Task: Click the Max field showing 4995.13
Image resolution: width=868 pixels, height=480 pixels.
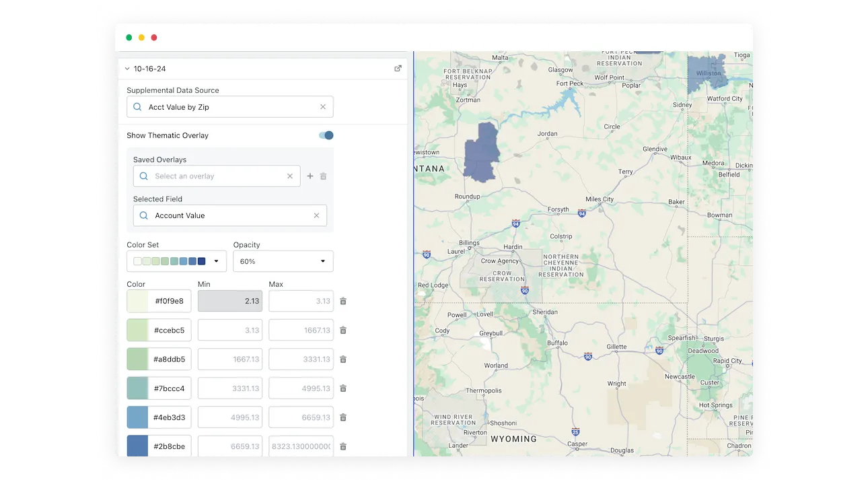Action: [x=301, y=388]
